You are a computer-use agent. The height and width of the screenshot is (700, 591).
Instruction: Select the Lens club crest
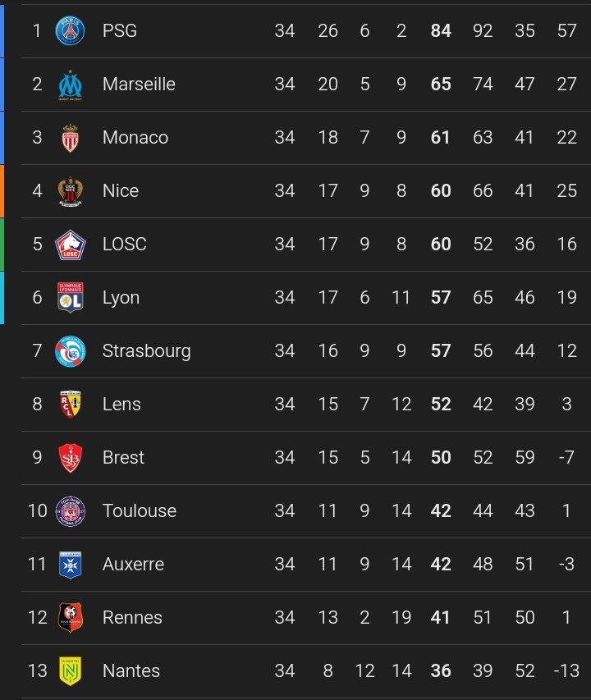click(x=70, y=405)
